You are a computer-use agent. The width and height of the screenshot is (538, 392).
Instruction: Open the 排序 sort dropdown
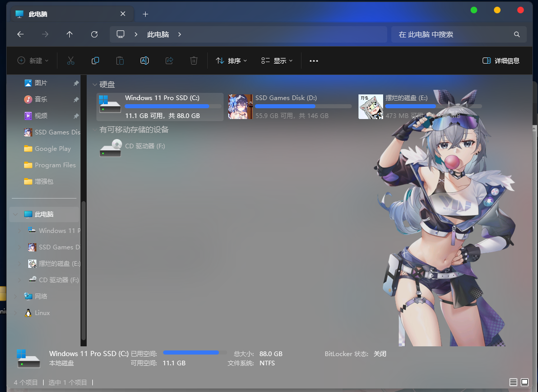[231, 61]
